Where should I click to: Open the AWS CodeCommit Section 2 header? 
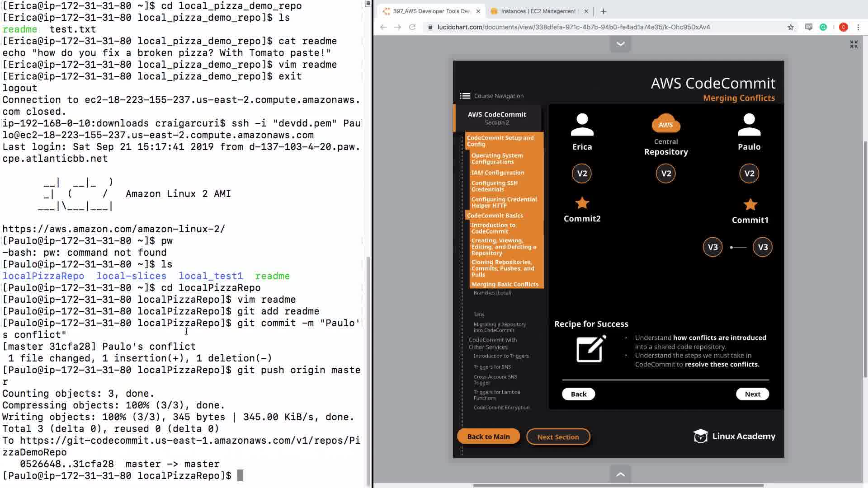tap(497, 118)
